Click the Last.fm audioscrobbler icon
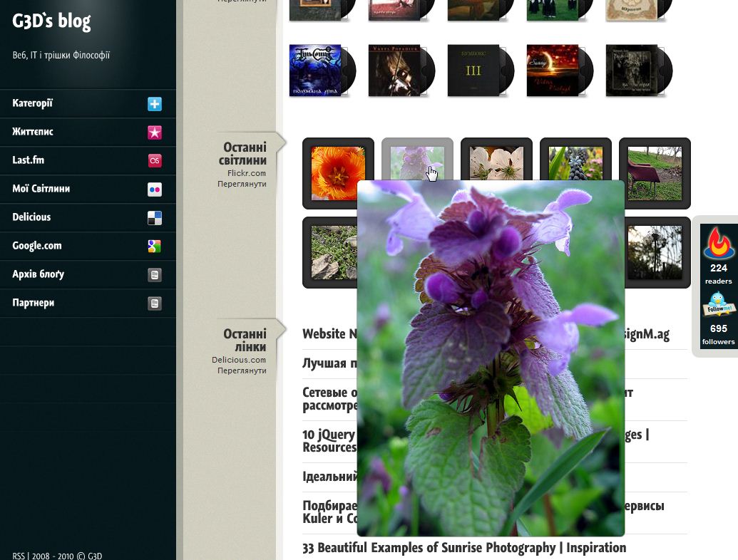The height and width of the screenshot is (560, 738). 155,160
